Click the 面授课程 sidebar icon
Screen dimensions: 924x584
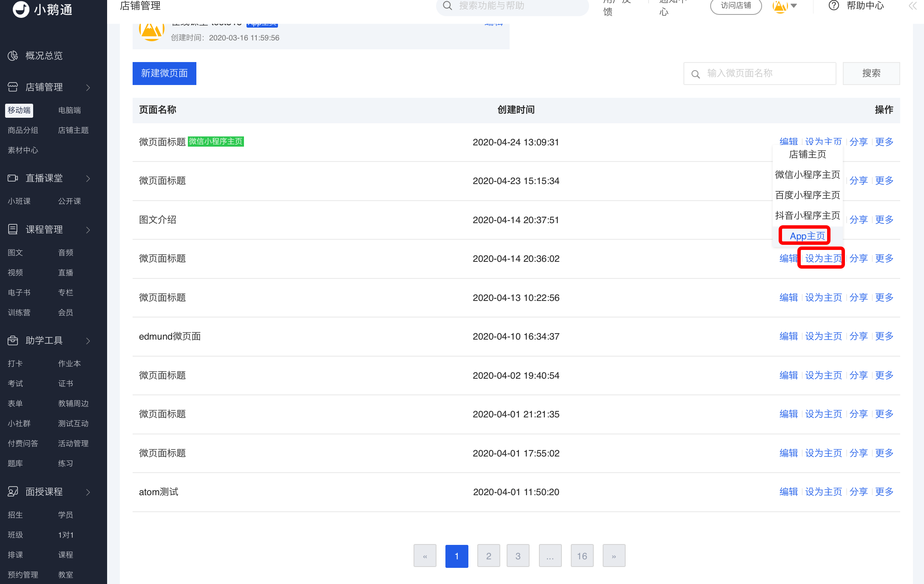coord(13,492)
